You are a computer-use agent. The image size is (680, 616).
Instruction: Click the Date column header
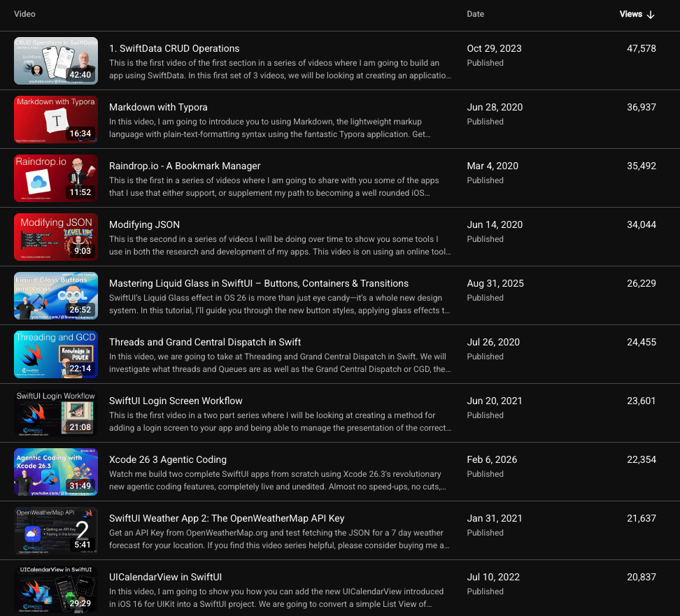(x=475, y=14)
